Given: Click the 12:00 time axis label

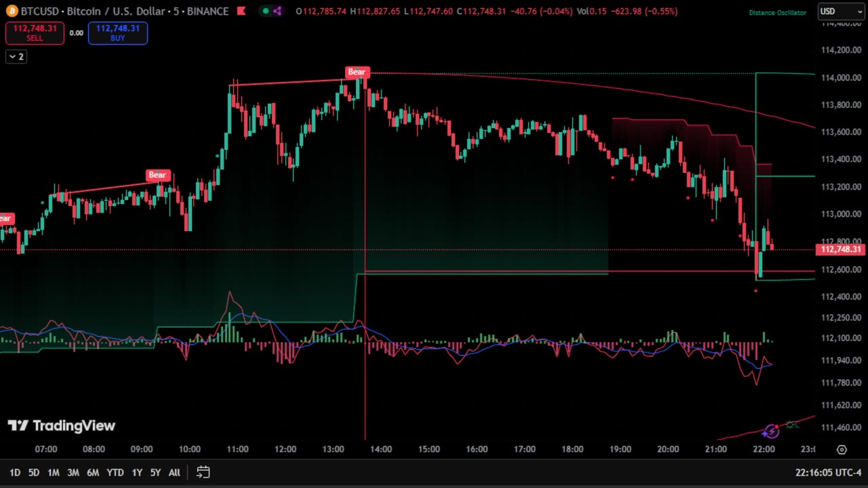Looking at the screenshot, I should (x=285, y=449).
